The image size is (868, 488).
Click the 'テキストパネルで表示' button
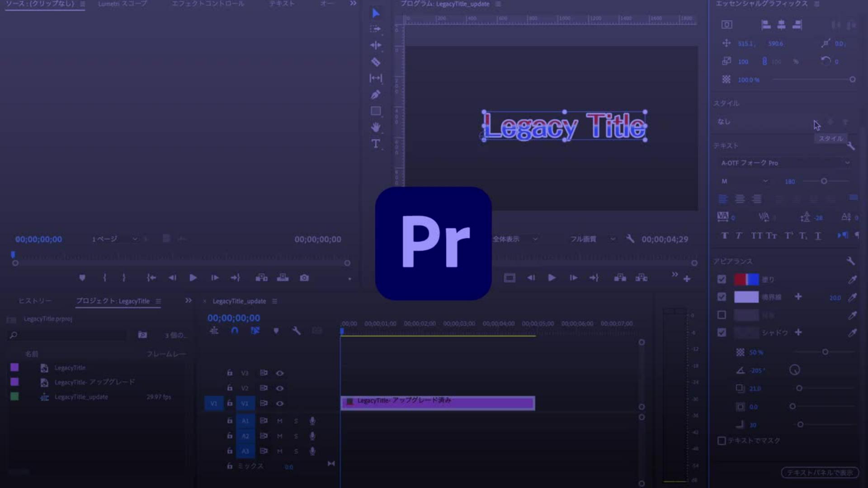(x=820, y=473)
